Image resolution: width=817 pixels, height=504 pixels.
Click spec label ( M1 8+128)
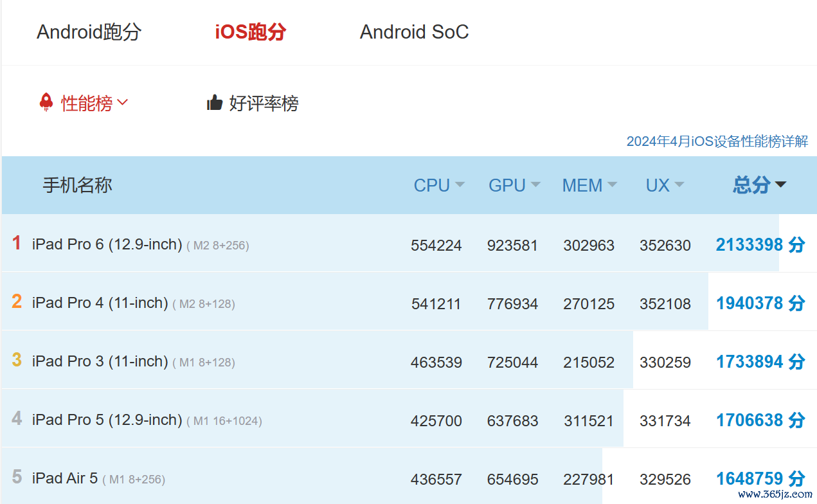point(204,363)
